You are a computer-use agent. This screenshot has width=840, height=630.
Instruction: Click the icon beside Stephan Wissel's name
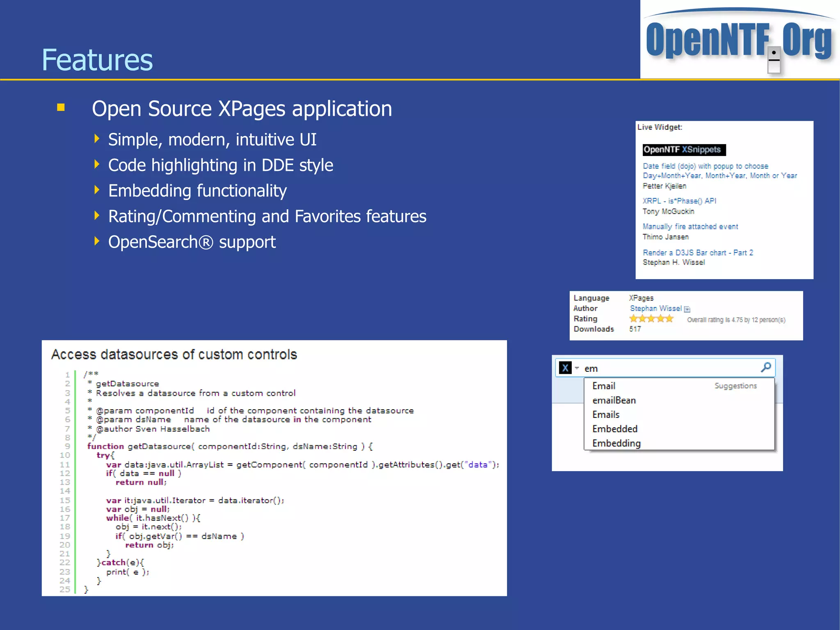687,309
